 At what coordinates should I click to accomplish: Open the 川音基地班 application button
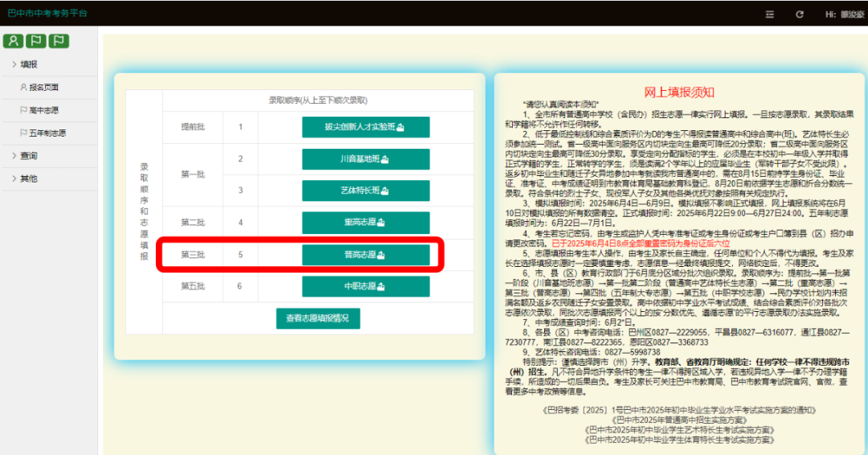pos(365,159)
